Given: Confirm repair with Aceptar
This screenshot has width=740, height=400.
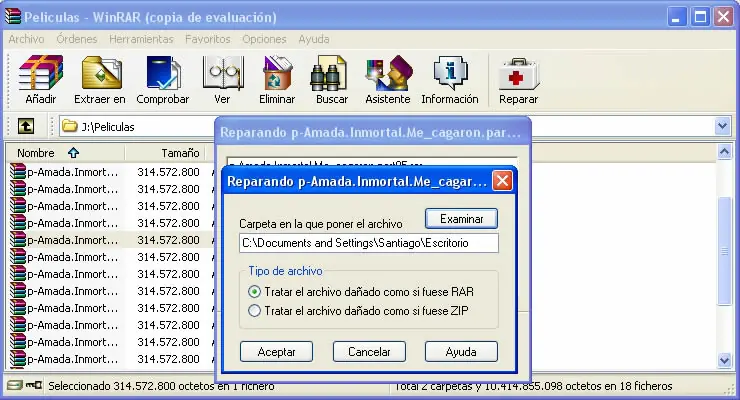Looking at the screenshot, I should click(276, 351).
